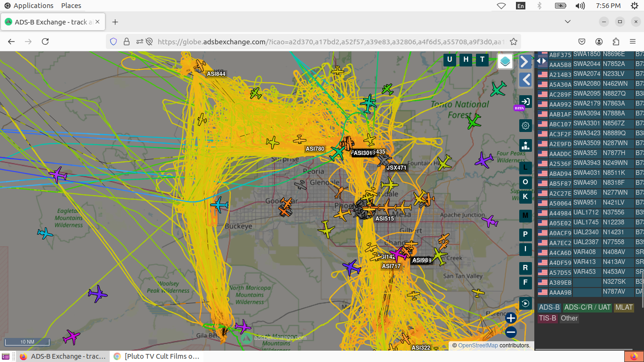644x362 pixels.
Task: Select the SWA2074 row in aircraft table
Action: pyautogui.click(x=591, y=74)
